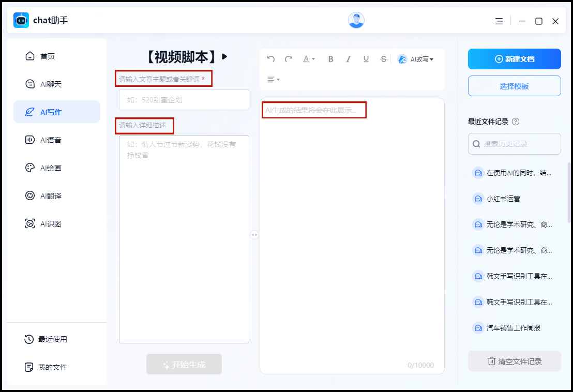Click the user profile avatar icon

(x=356, y=21)
